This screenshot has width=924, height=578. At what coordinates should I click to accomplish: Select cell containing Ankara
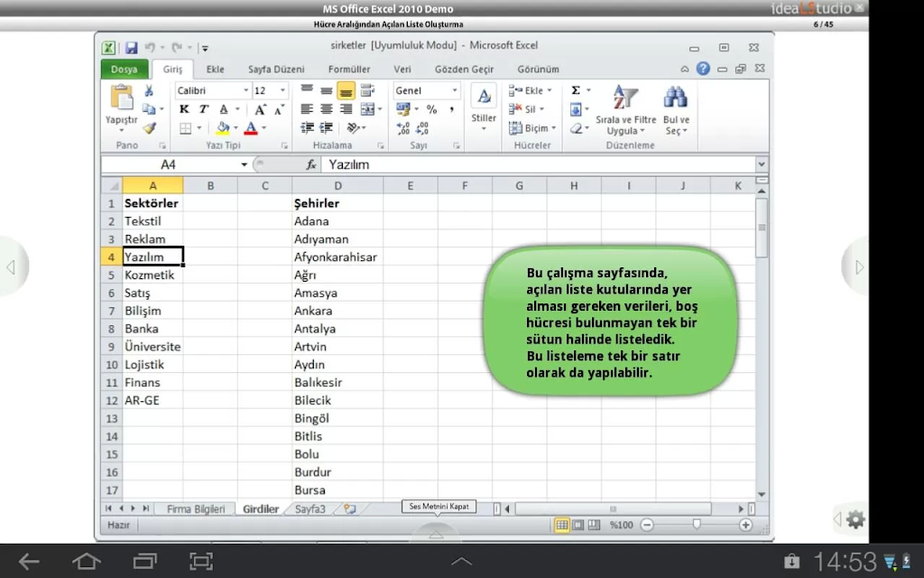click(337, 311)
